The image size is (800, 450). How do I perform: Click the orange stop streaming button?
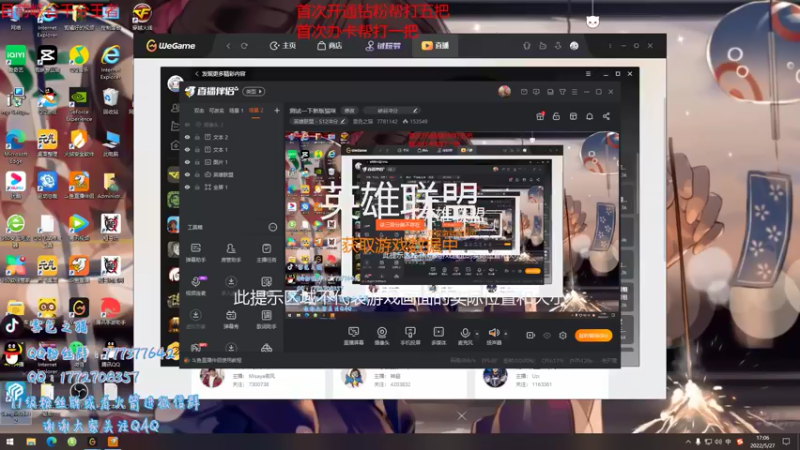pyautogui.click(x=593, y=335)
